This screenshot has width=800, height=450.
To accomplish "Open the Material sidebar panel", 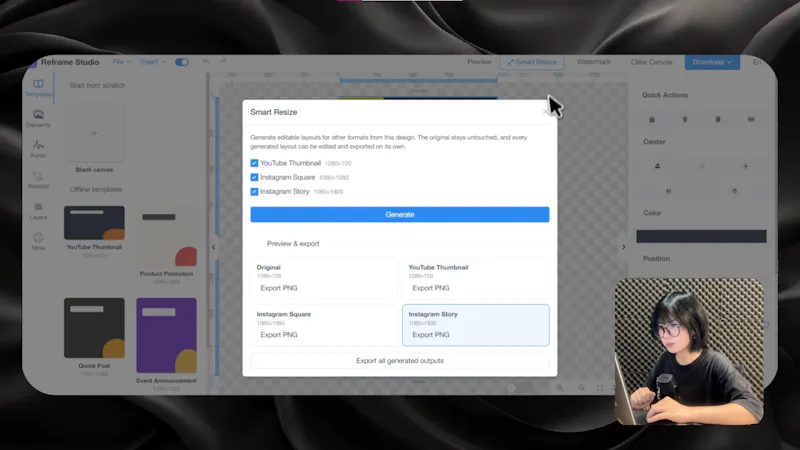I will (x=38, y=180).
